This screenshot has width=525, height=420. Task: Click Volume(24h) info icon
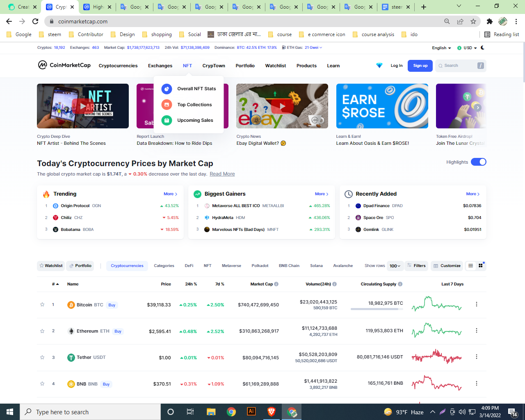coord(335,284)
